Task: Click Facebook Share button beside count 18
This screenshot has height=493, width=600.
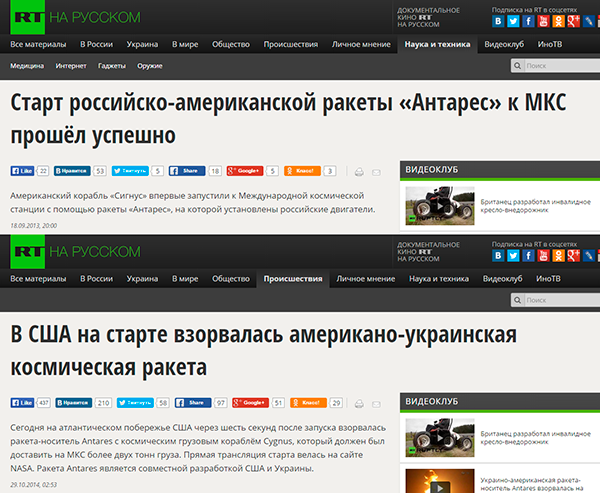Action: point(187,171)
